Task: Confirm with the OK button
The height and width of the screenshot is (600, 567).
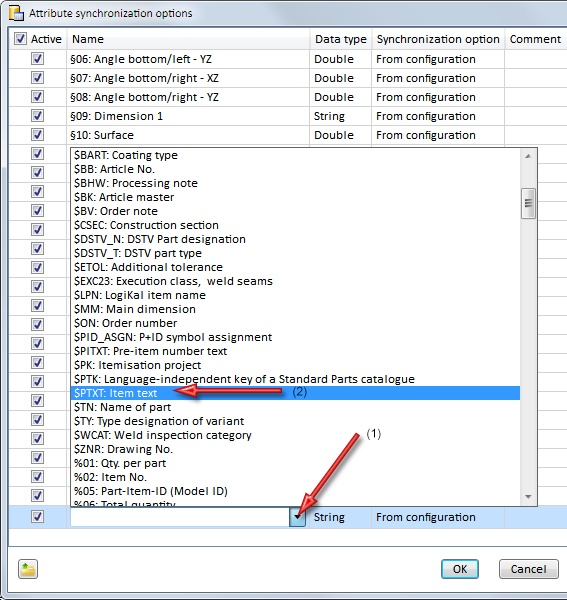Action: 460,569
